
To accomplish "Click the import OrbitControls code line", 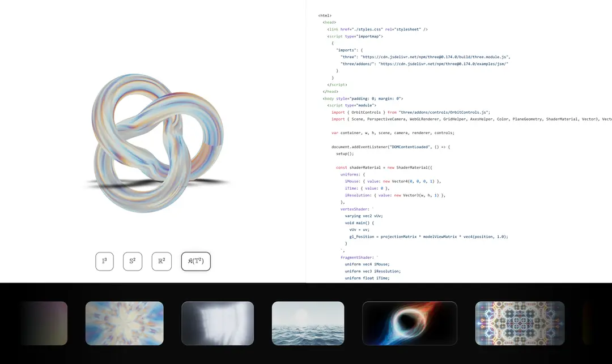I will click(411, 112).
